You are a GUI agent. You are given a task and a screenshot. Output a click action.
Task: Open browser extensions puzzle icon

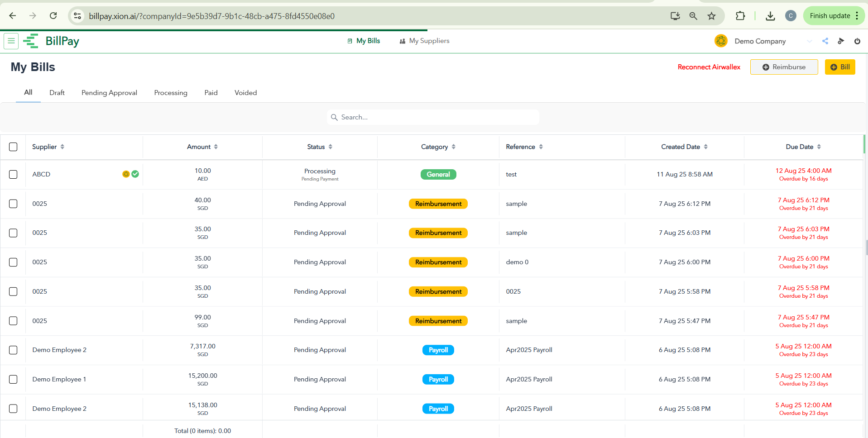click(x=740, y=16)
